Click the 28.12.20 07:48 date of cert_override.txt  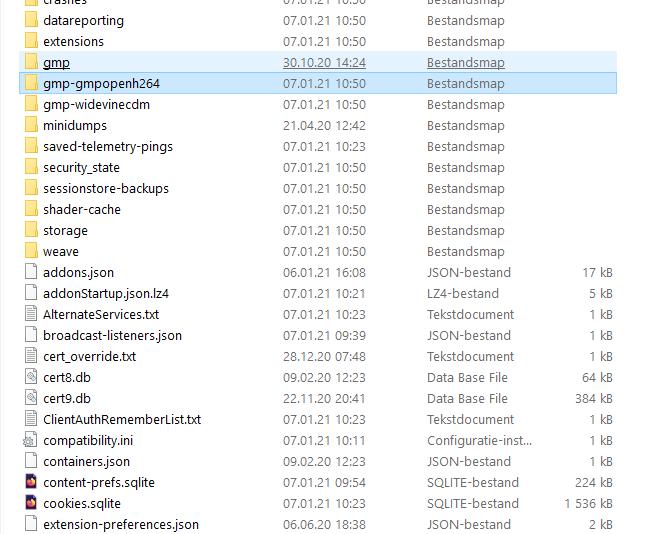tap(324, 356)
